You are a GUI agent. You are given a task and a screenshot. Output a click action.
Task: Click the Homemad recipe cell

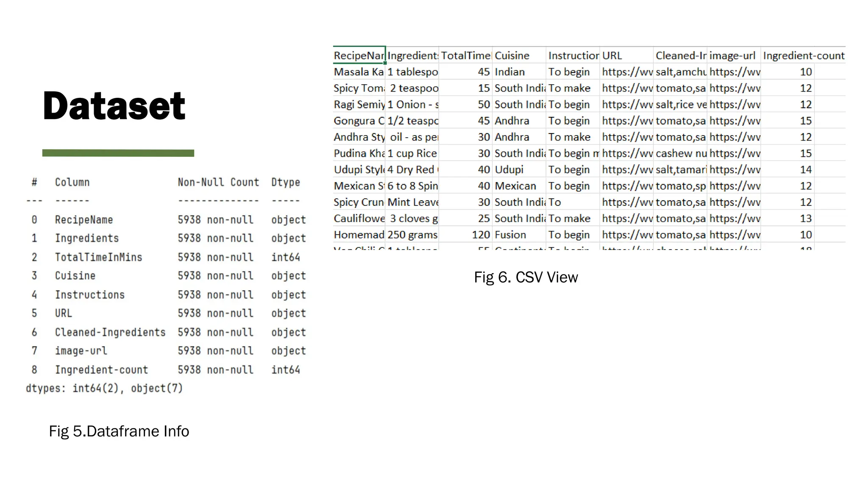tap(359, 235)
